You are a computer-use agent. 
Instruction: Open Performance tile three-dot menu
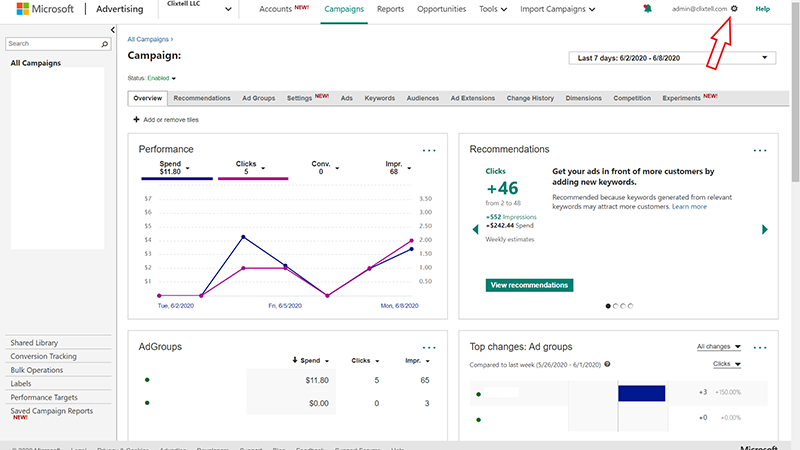click(x=429, y=150)
